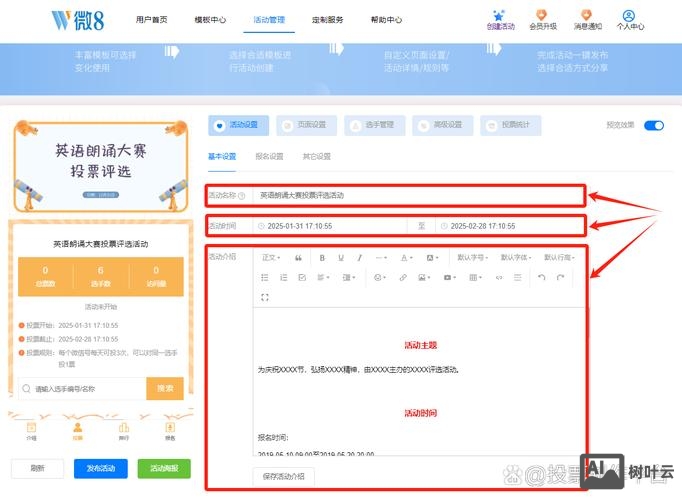The height and width of the screenshot is (500, 682).
Task: Open 定制服务 in top navigation
Action: [328, 20]
